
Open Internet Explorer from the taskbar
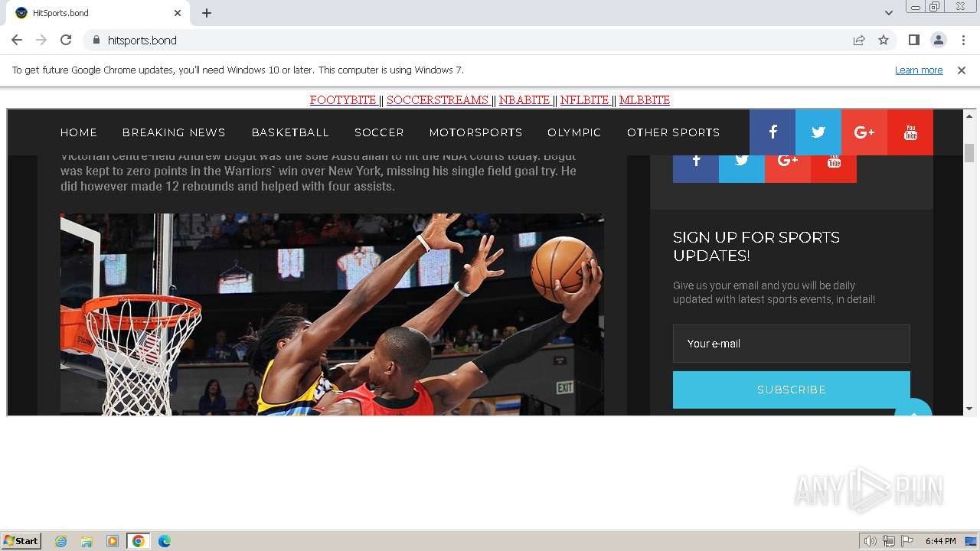[61, 541]
